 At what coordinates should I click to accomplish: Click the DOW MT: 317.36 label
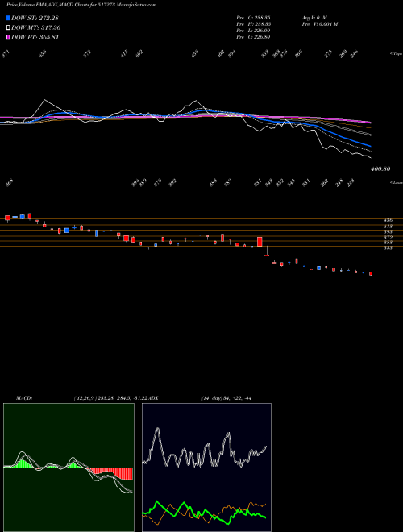click(36, 27)
